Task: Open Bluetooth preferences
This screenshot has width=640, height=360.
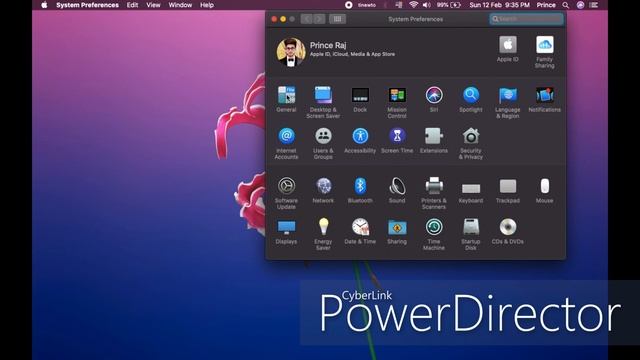Action: [x=360, y=190]
